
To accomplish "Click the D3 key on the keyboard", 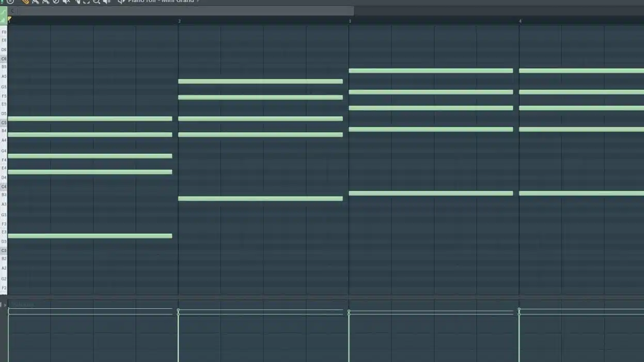I will (4, 242).
